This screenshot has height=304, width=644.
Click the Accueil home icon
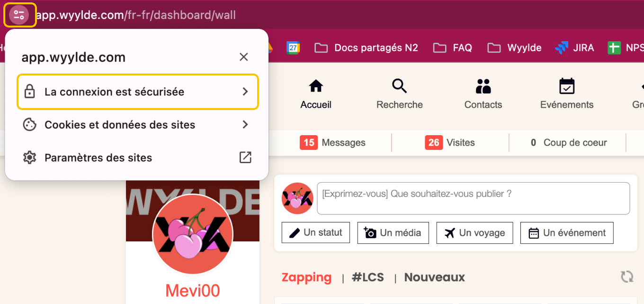[x=316, y=86]
